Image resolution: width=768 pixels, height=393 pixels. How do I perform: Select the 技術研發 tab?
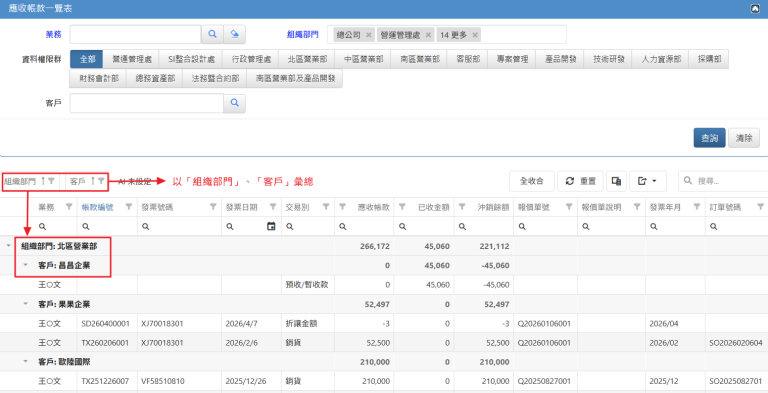click(608, 59)
